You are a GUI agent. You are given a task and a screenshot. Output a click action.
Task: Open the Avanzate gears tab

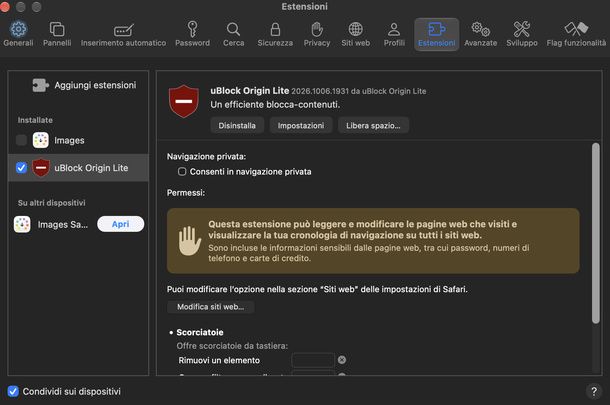[x=480, y=34]
